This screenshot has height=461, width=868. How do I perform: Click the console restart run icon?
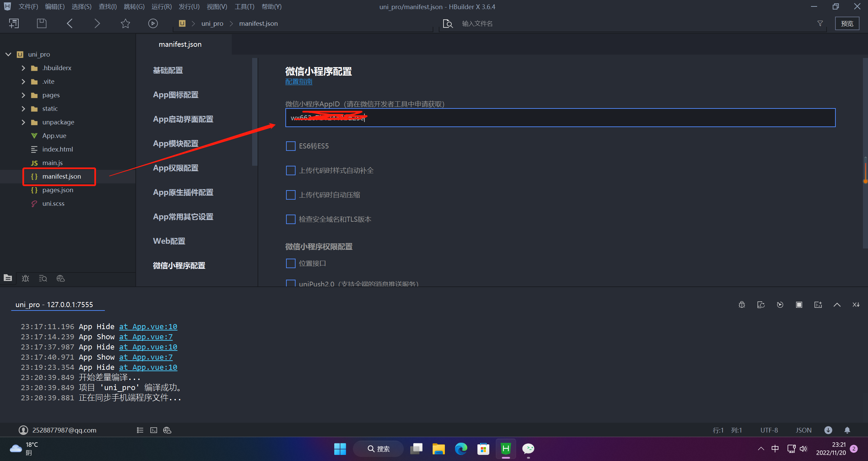(x=780, y=305)
